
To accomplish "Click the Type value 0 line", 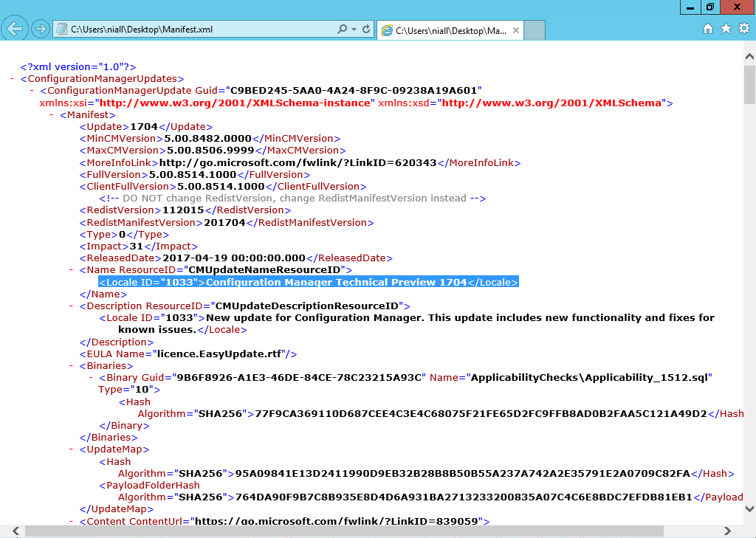I will (x=124, y=235).
